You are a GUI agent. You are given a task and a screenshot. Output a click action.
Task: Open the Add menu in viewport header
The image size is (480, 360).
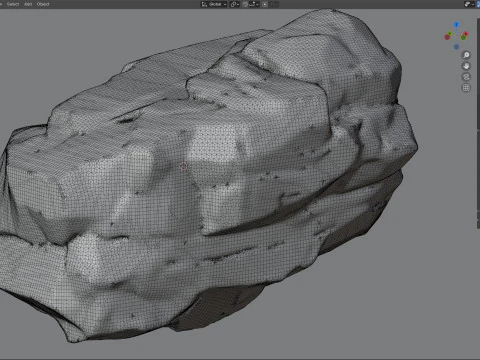(28, 4)
